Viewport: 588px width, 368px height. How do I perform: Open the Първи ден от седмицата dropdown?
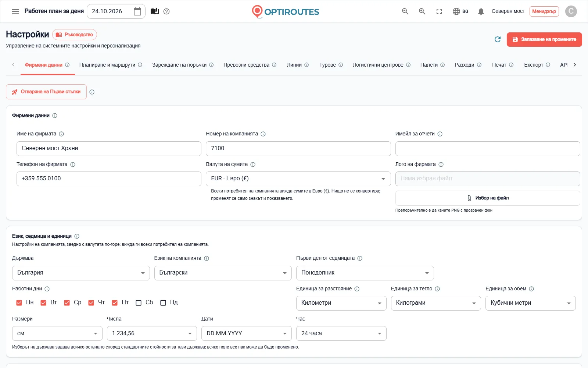click(365, 273)
